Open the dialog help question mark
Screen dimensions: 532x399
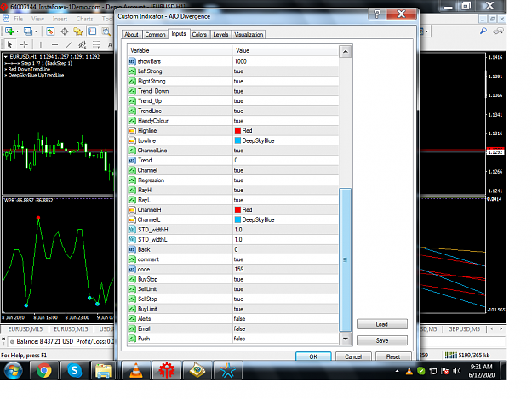[376, 14]
